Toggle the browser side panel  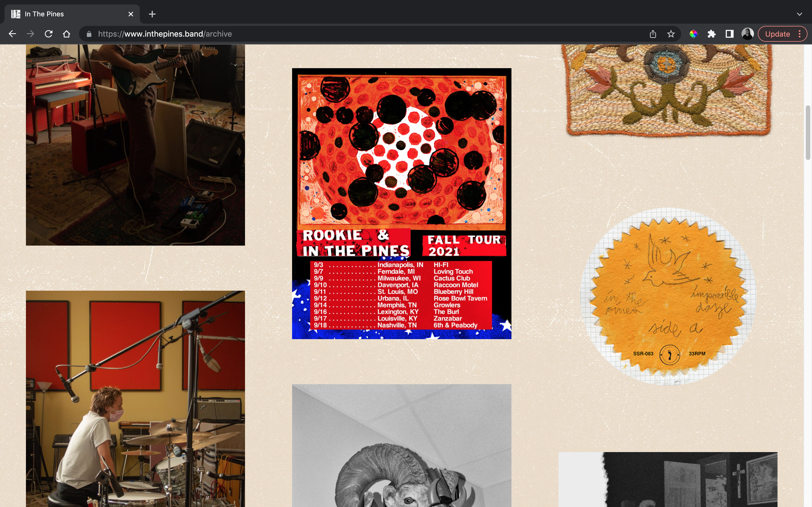click(x=729, y=34)
